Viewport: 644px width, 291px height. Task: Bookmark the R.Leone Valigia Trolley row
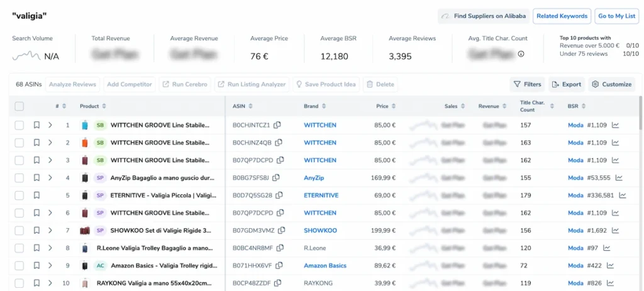[36, 248]
